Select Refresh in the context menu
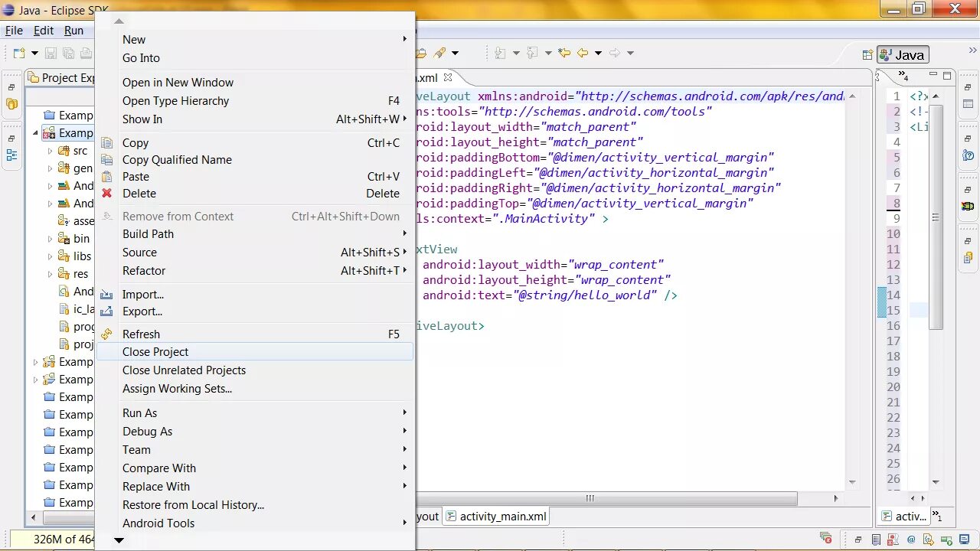Image resolution: width=980 pixels, height=551 pixels. [254, 334]
